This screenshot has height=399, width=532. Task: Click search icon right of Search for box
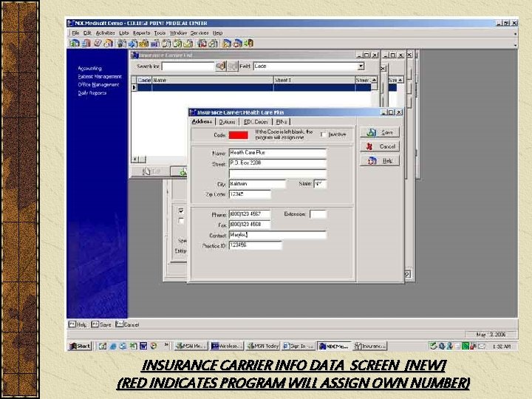pyautogui.click(x=221, y=66)
